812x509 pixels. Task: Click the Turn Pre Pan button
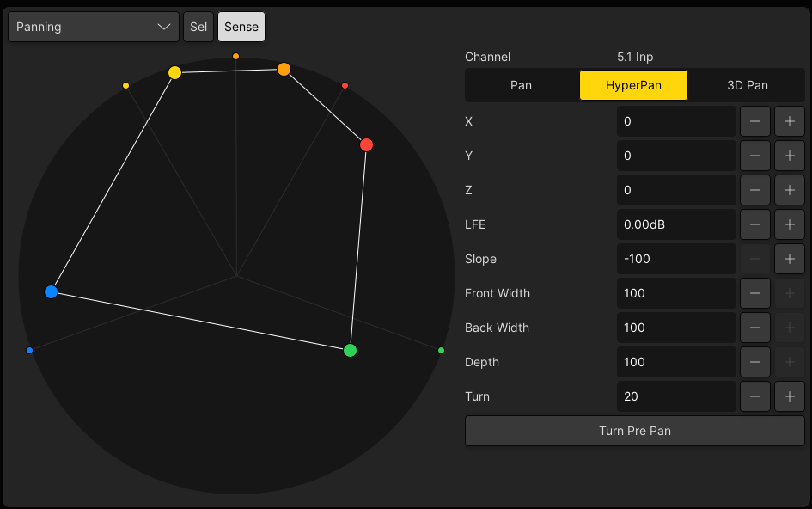pyautogui.click(x=634, y=431)
